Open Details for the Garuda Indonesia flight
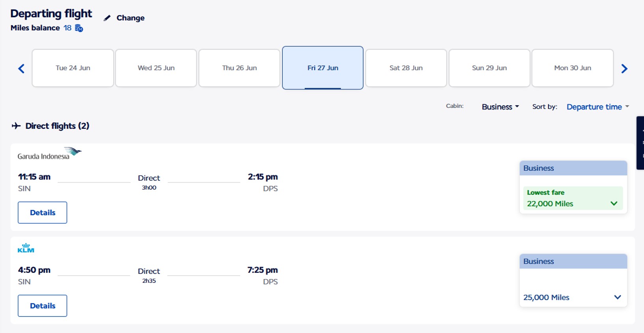Viewport: 644px width, 333px height. point(43,213)
